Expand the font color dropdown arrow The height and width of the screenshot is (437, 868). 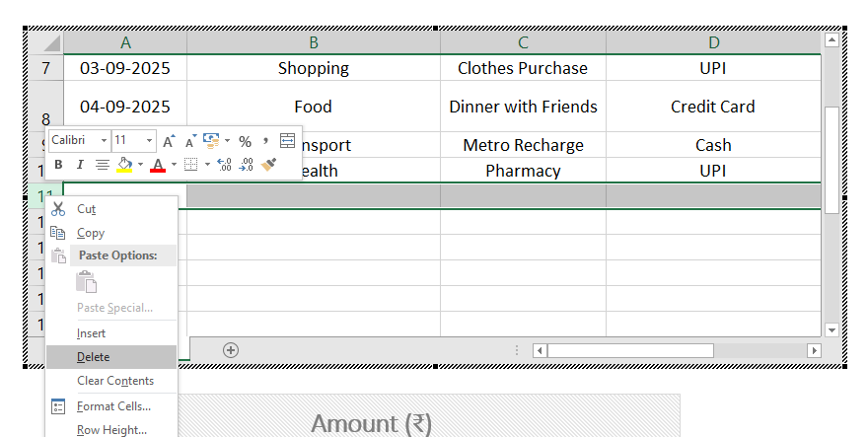click(x=174, y=165)
